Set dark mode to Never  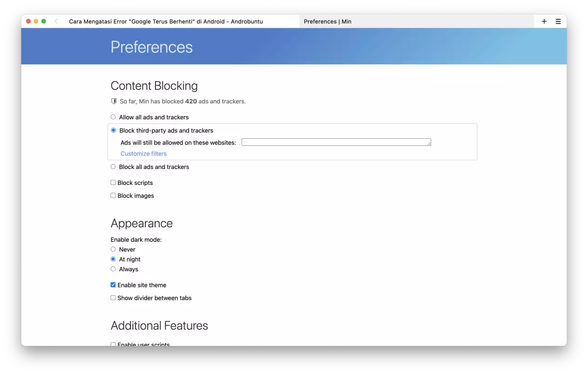click(113, 249)
